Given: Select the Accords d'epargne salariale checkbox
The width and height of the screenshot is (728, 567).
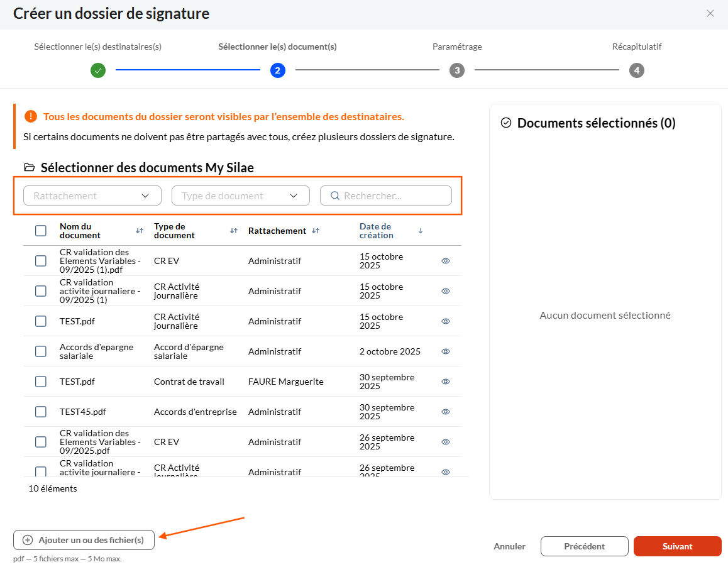Looking at the screenshot, I should [41, 351].
